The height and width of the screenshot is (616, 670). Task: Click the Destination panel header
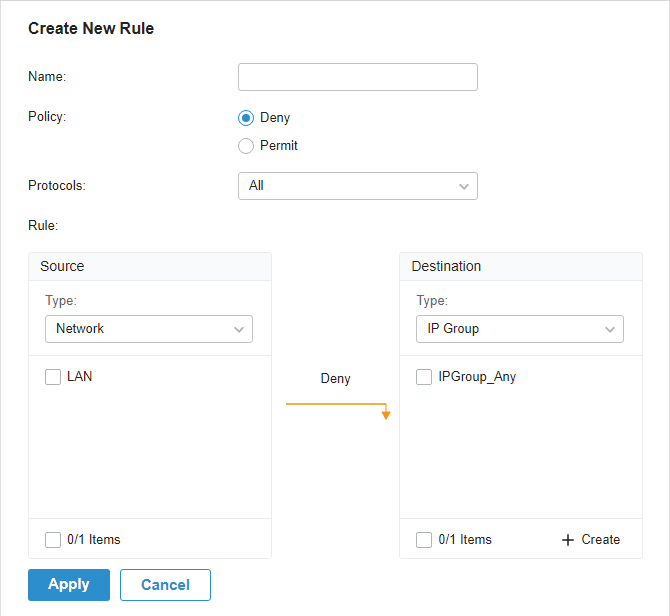521,266
